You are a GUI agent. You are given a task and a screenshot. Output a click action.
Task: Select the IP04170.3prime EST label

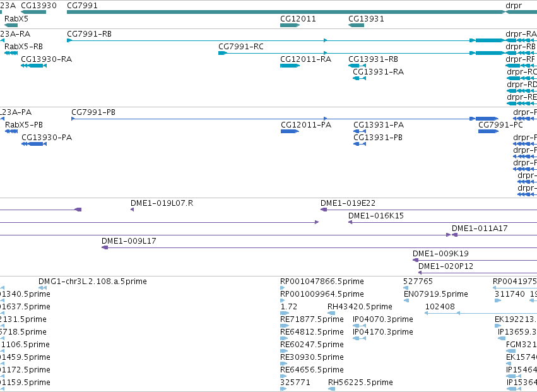click(x=383, y=332)
